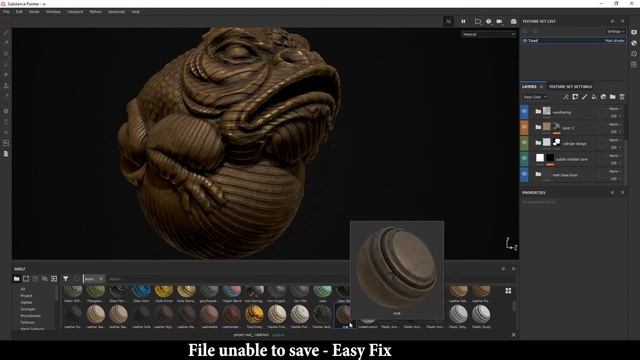Add a paint layer in Layers toolbar

point(584,97)
